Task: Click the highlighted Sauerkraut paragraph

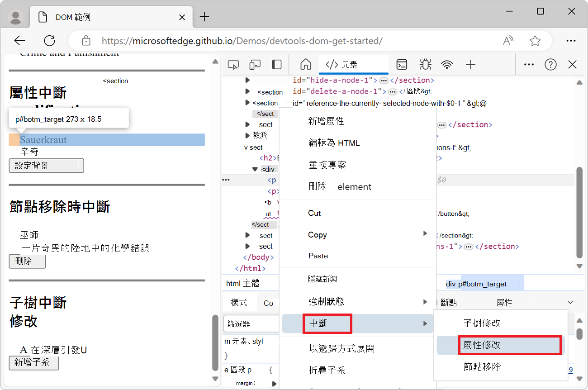Action: coord(107,139)
